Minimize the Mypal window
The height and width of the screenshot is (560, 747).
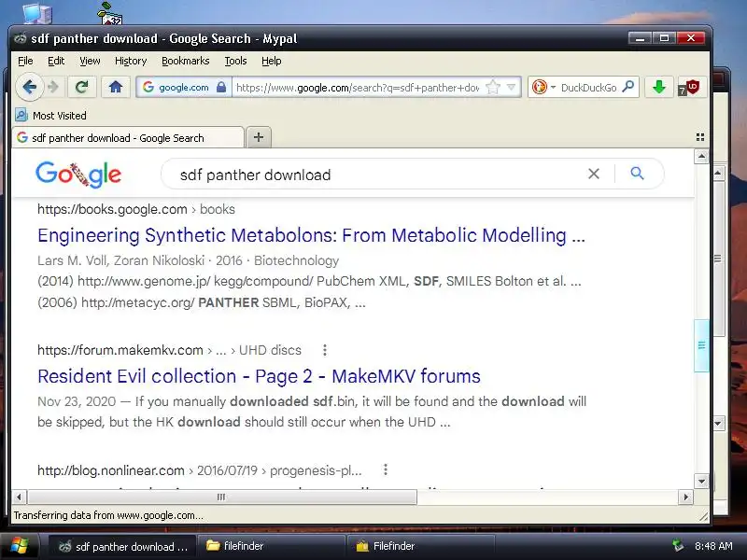[x=640, y=37]
